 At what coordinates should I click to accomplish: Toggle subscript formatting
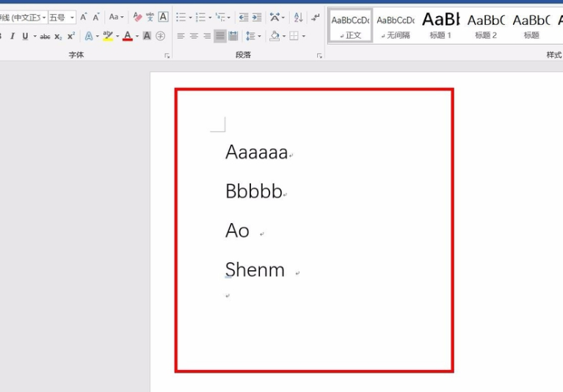[58, 36]
